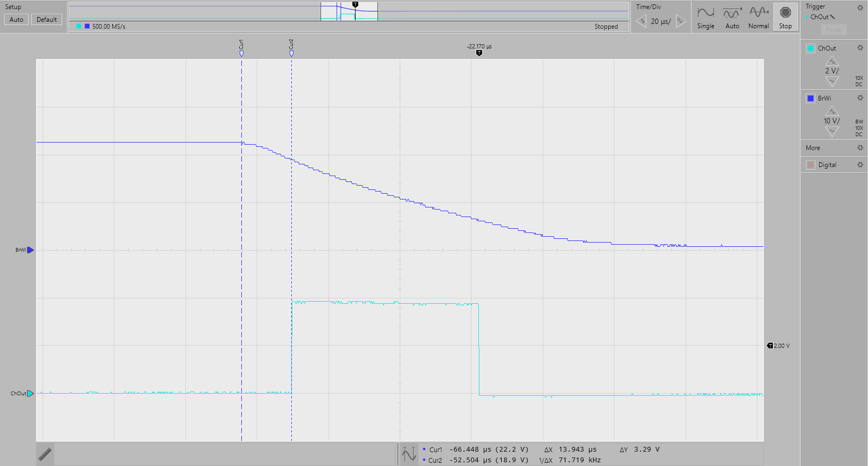The width and height of the screenshot is (868, 466).
Task: Toggle the ChOut channel color box
Action: pyautogui.click(x=811, y=48)
